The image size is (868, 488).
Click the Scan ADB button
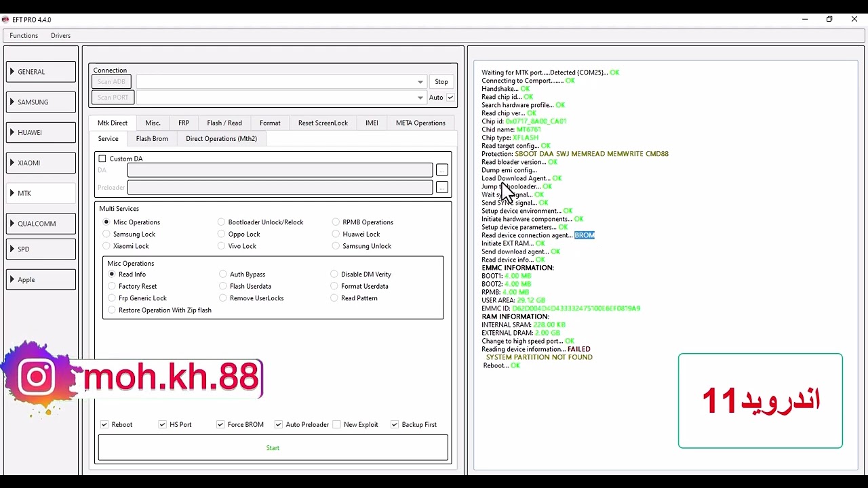(x=111, y=81)
